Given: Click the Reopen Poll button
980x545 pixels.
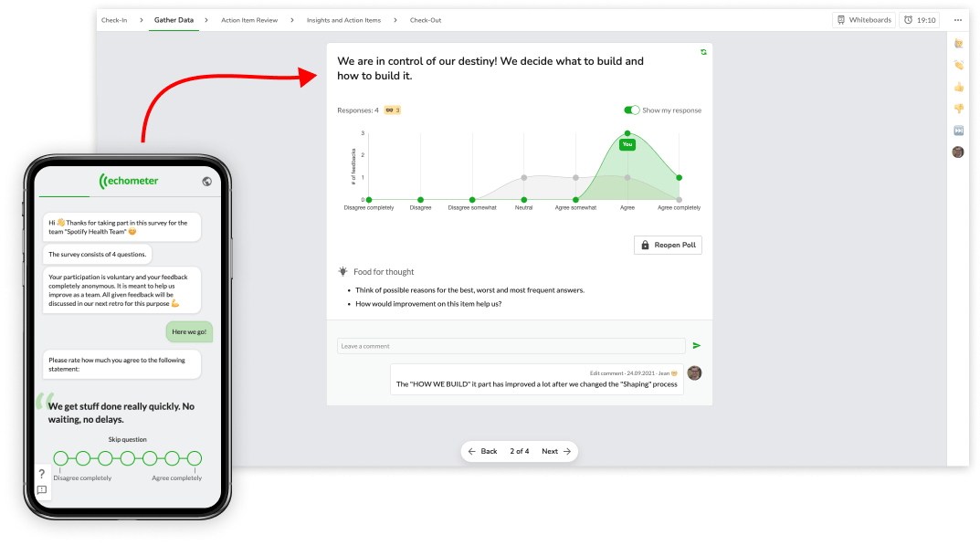Looking at the screenshot, I should pyautogui.click(x=668, y=245).
